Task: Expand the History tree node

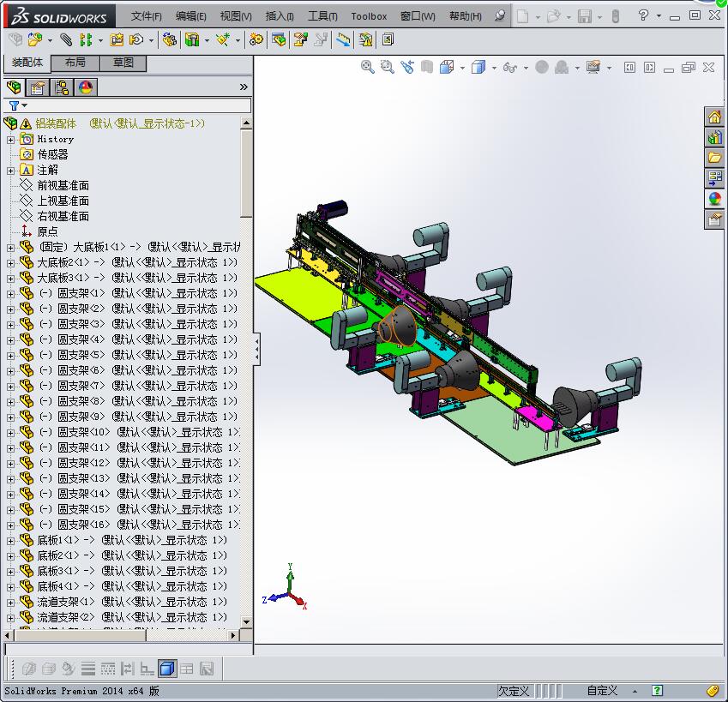Action: (x=10, y=140)
